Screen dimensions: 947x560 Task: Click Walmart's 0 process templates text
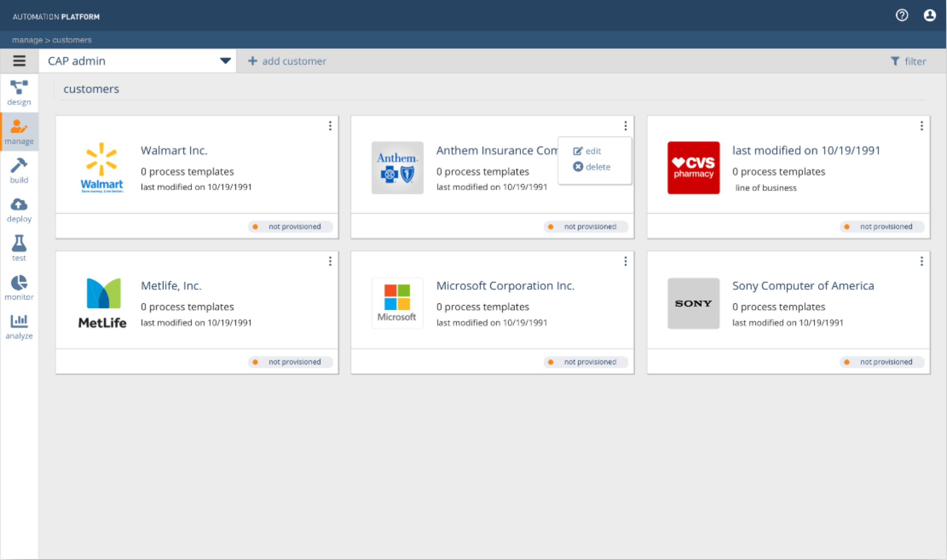point(187,172)
